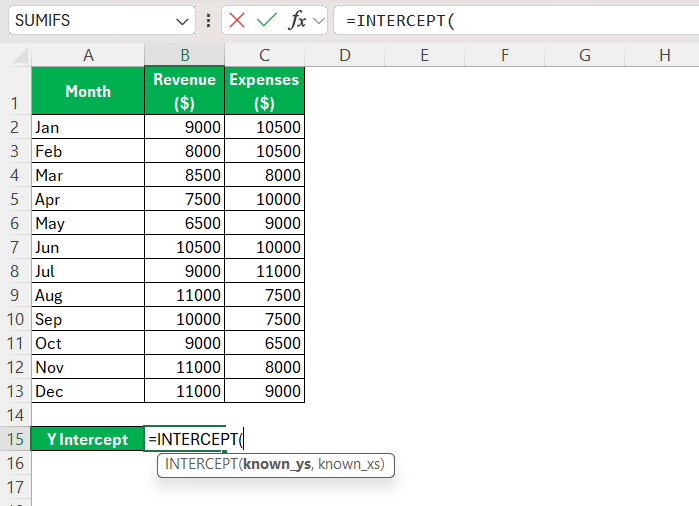Click May revenue cell 6500

[x=185, y=223]
